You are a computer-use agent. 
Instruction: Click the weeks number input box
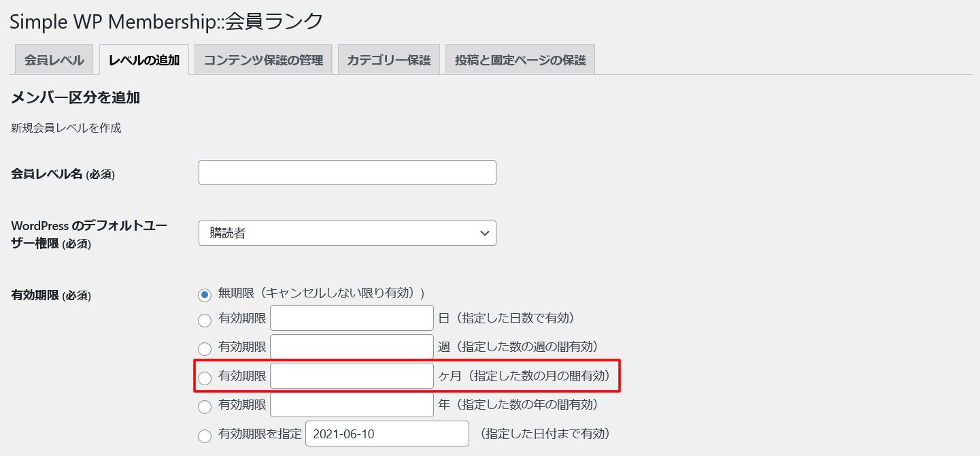coord(352,346)
